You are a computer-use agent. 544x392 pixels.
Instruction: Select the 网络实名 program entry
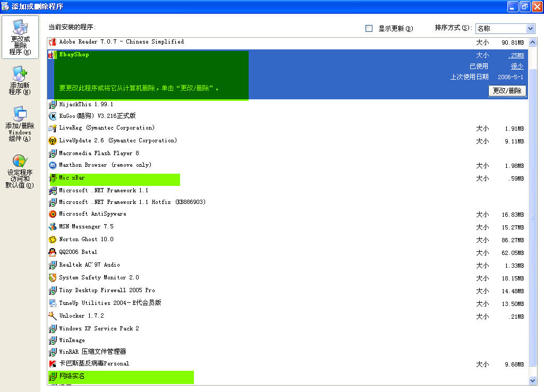(288, 377)
